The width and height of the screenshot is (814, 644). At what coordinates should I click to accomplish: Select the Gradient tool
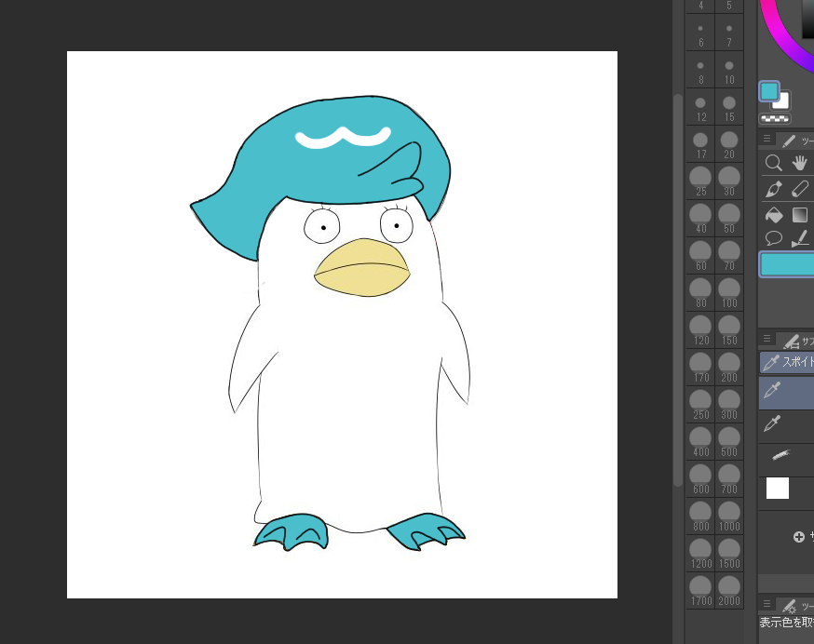pos(800,214)
